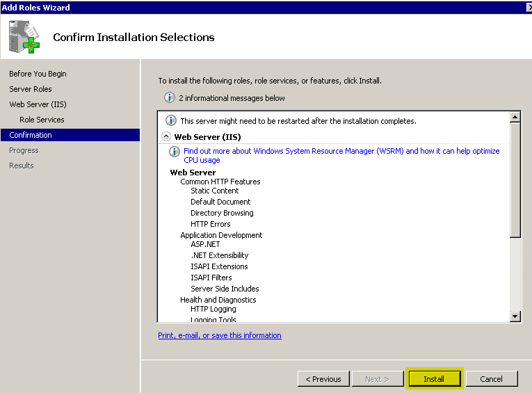
Task: Collapse the Web Server (IIS) section
Action: pos(166,137)
